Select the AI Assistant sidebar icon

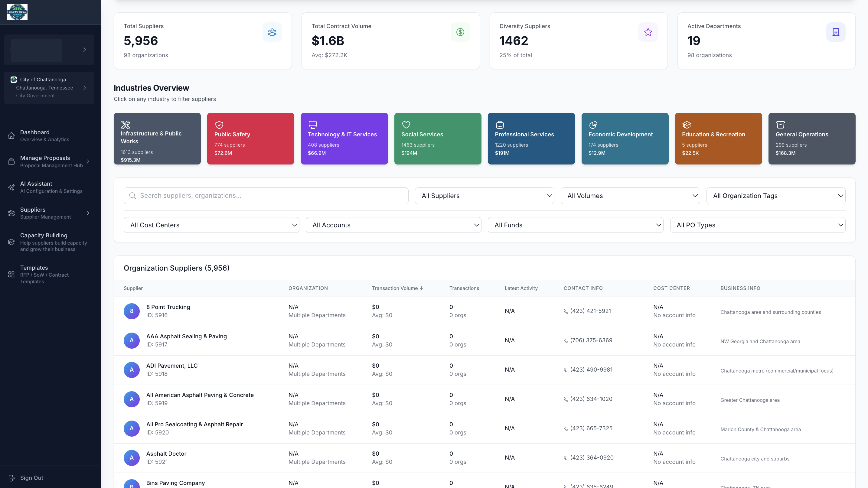pyautogui.click(x=11, y=187)
